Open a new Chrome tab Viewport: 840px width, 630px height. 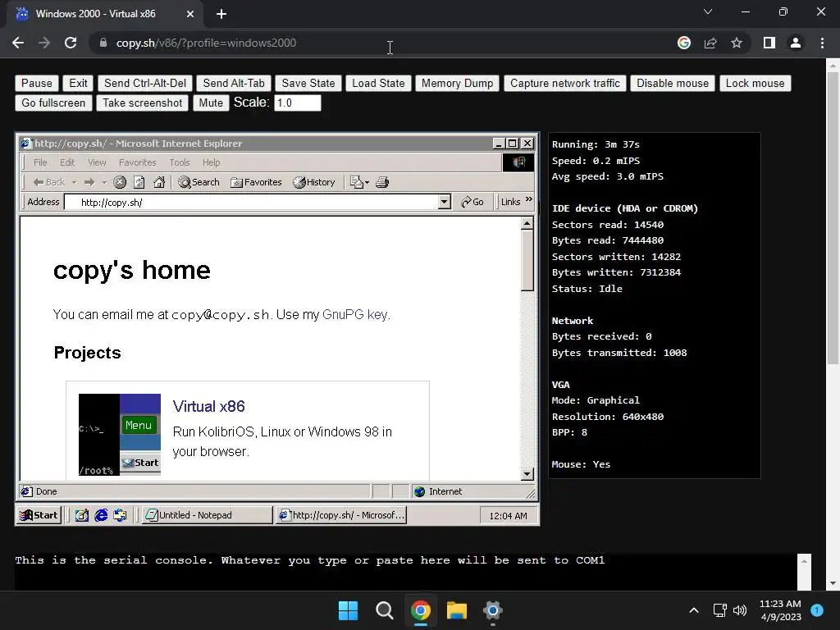pyautogui.click(x=221, y=14)
